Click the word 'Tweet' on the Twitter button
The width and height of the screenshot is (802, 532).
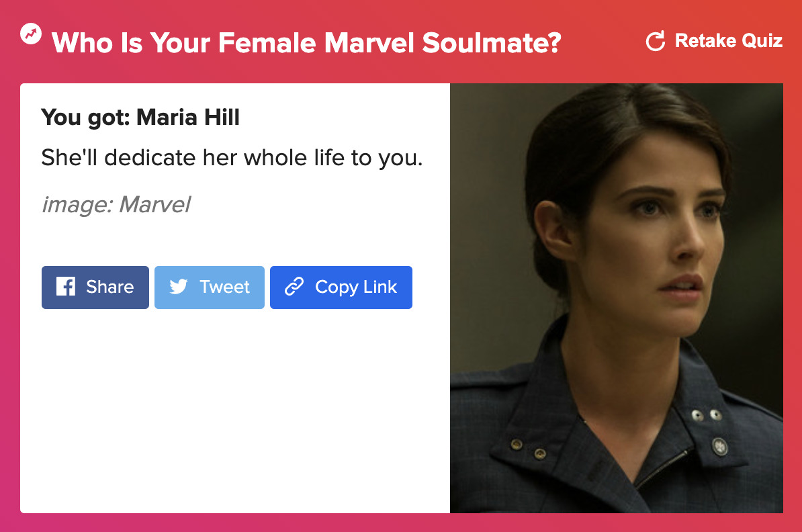coord(224,286)
